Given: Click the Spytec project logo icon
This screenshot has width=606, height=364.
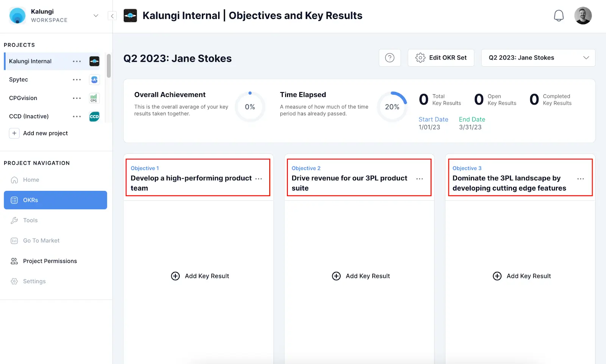Looking at the screenshot, I should click(94, 80).
